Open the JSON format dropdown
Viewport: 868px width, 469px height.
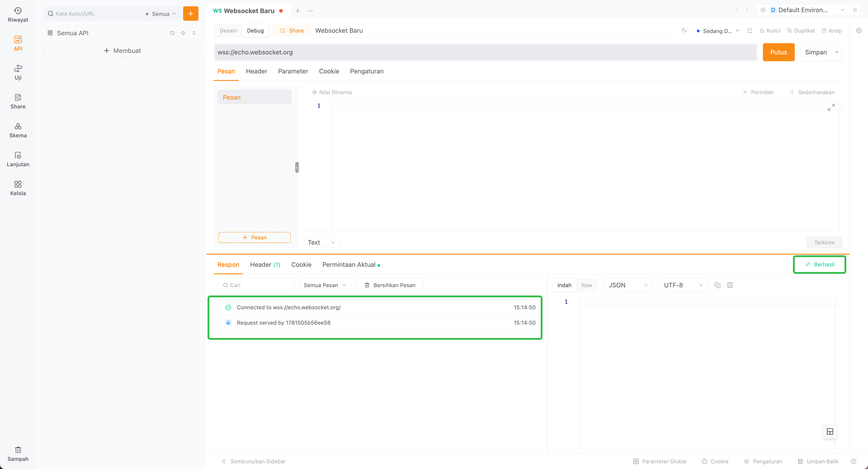pos(628,285)
